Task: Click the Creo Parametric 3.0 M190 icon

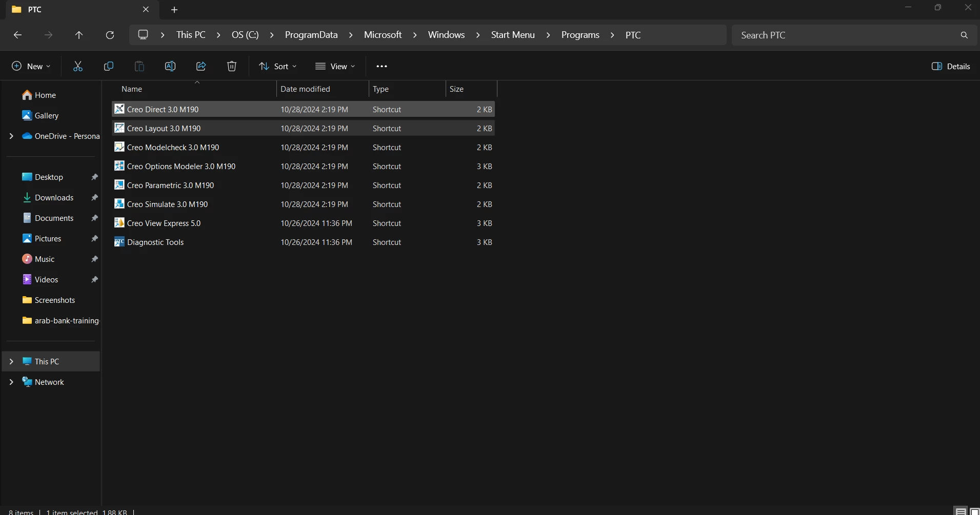Action: pyautogui.click(x=119, y=184)
